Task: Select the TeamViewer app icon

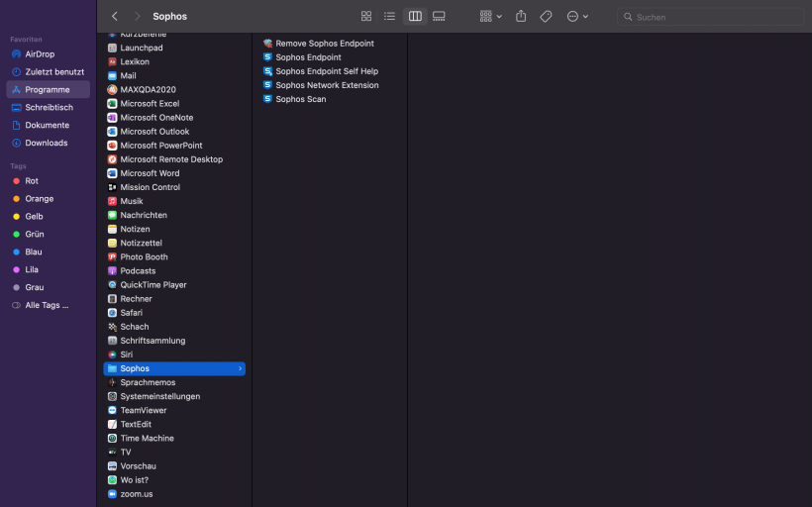Action: coord(113,410)
